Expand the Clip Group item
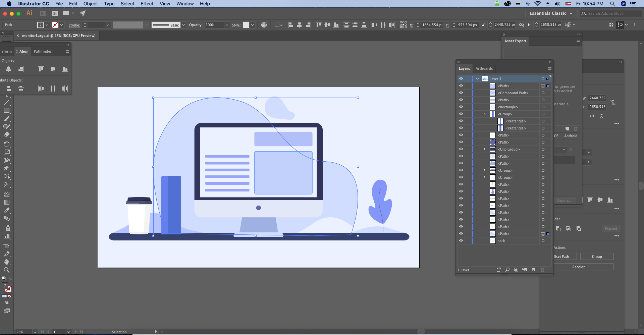This screenshot has width=644, height=335. (484, 149)
